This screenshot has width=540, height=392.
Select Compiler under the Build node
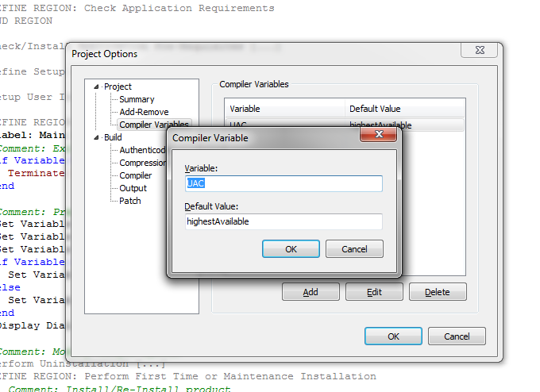[x=135, y=175]
